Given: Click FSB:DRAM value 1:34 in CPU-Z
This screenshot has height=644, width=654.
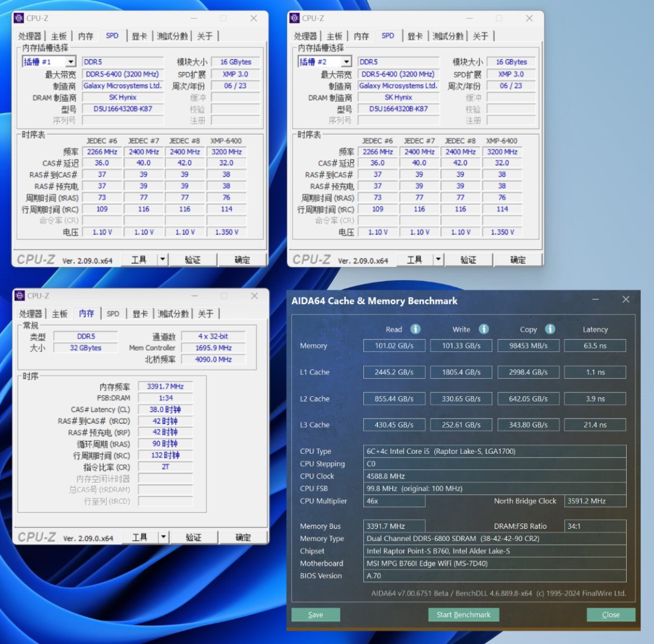Looking at the screenshot, I should (x=165, y=398).
